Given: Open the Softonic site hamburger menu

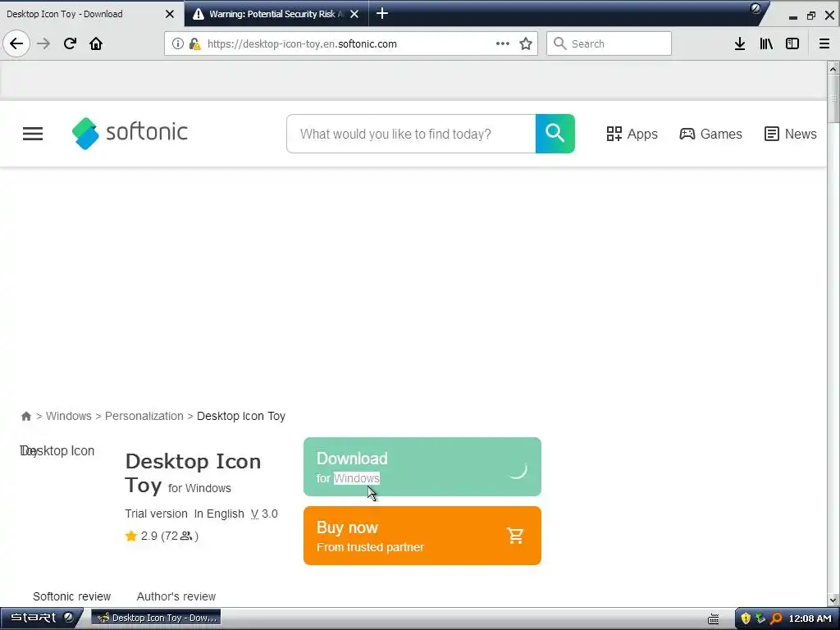Looking at the screenshot, I should coord(33,134).
